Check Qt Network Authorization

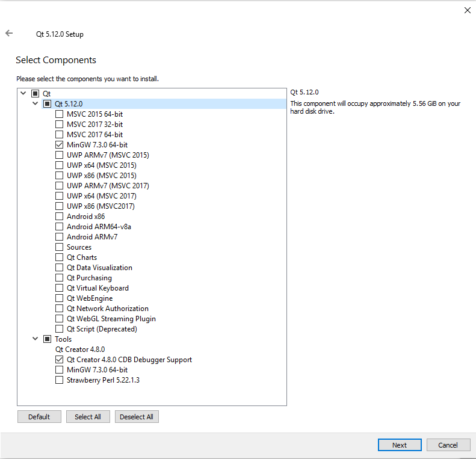pos(59,309)
